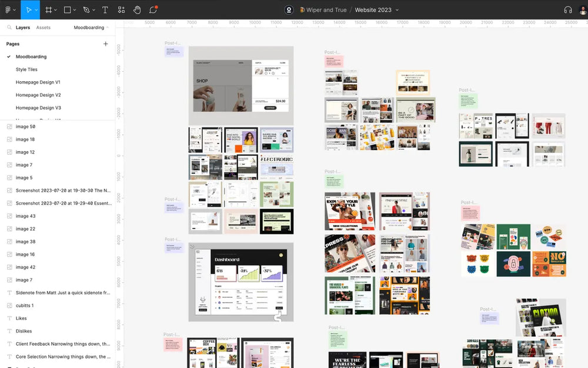This screenshot has width=588, height=368.
Task: Select the Frame tool
Action: (x=48, y=10)
